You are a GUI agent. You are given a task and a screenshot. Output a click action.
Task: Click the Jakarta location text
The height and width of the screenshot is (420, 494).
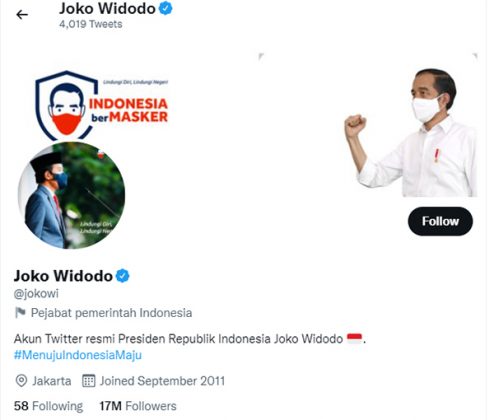pyautogui.click(x=52, y=381)
